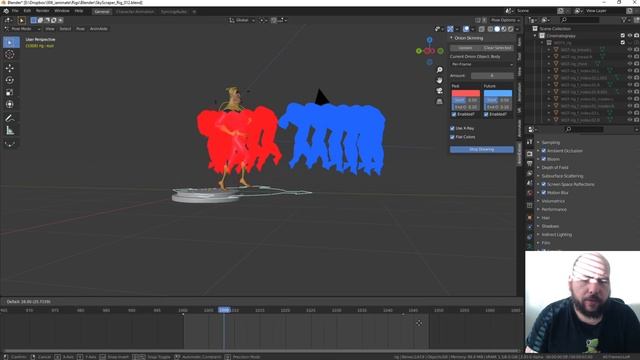Expand the Sampling panel
Viewport: 640px width, 360px height.
[x=551, y=142]
